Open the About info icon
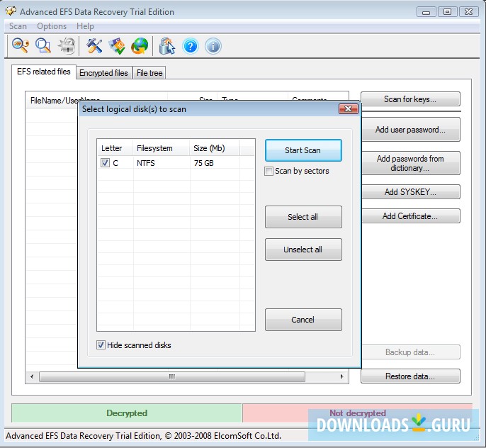 click(213, 47)
